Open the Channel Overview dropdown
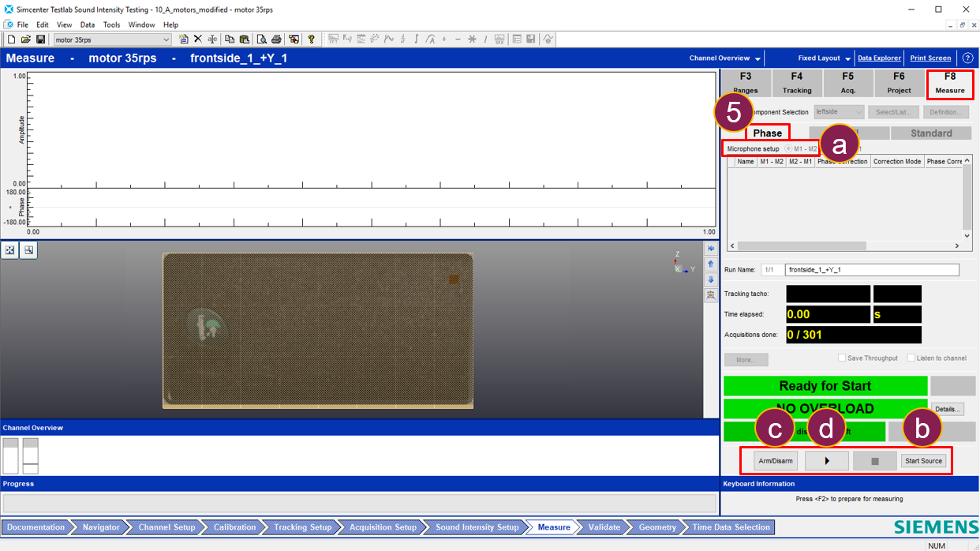Screen dimensions: 980x551 [725, 58]
